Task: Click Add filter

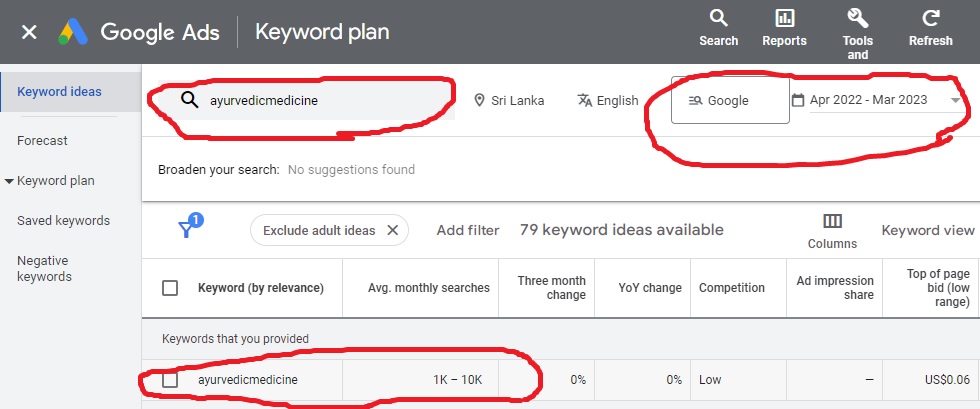Action: tap(468, 230)
